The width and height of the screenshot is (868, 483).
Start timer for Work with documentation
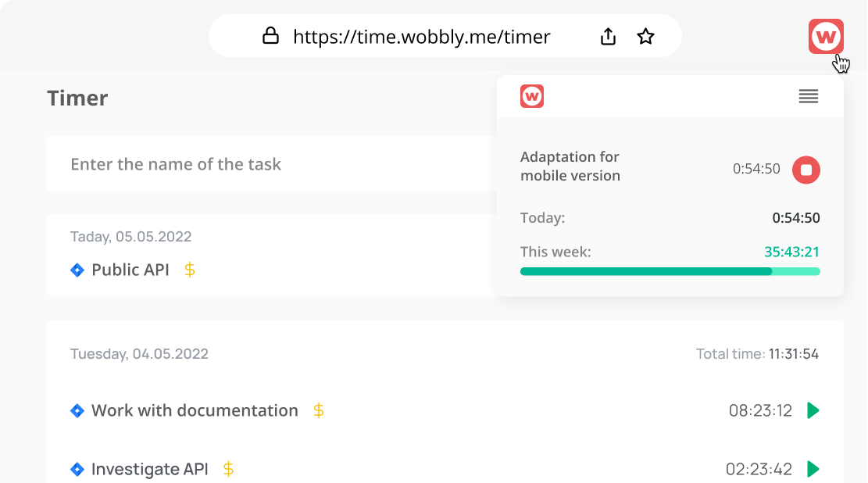(x=813, y=410)
